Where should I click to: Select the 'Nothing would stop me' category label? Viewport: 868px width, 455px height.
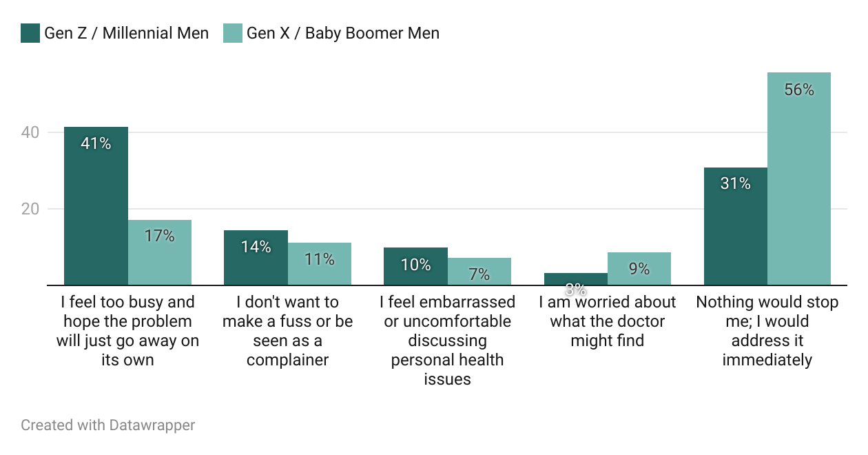point(767,331)
